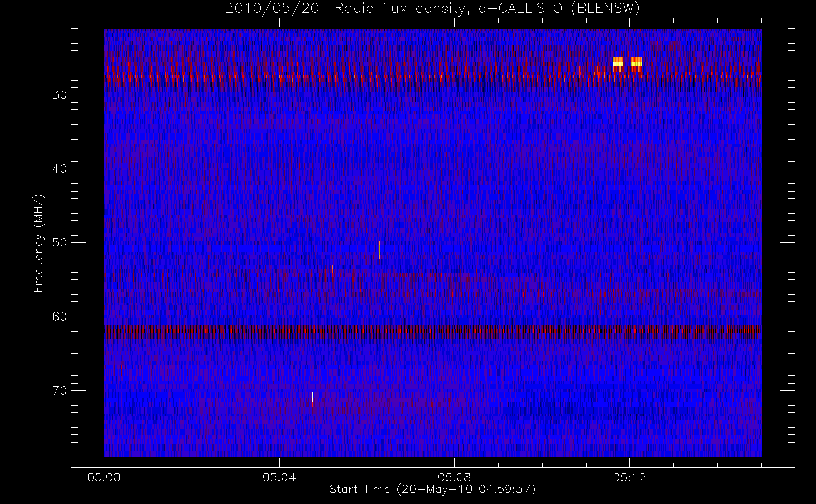Click the 05:04 time tick label

pyautogui.click(x=279, y=477)
